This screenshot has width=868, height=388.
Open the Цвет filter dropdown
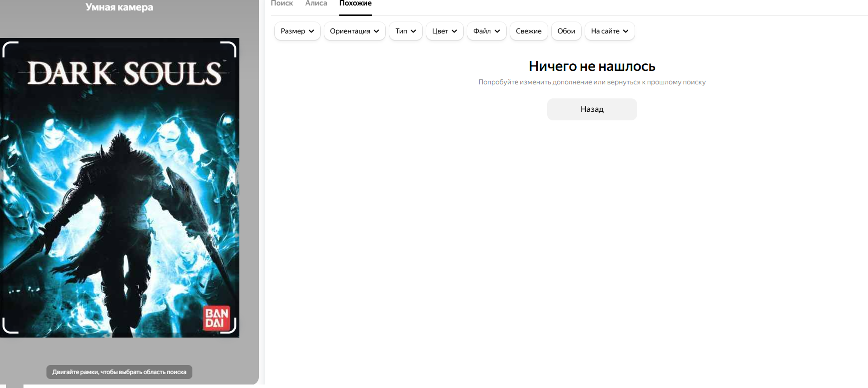pos(445,31)
